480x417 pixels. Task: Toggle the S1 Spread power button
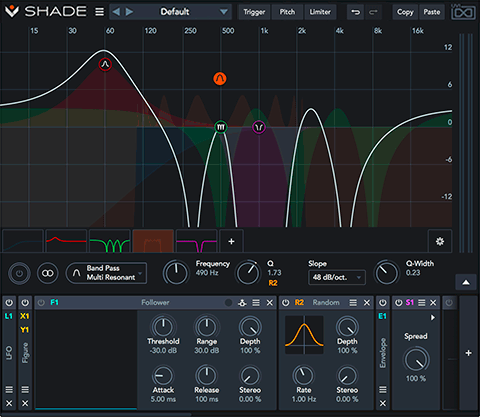(398, 303)
